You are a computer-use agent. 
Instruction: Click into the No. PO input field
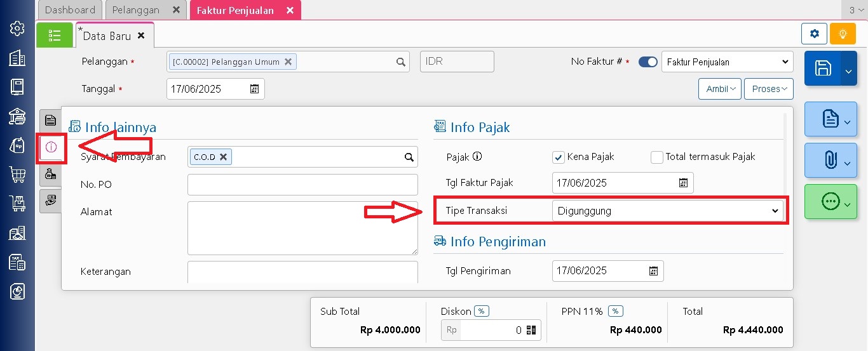pyautogui.click(x=302, y=185)
